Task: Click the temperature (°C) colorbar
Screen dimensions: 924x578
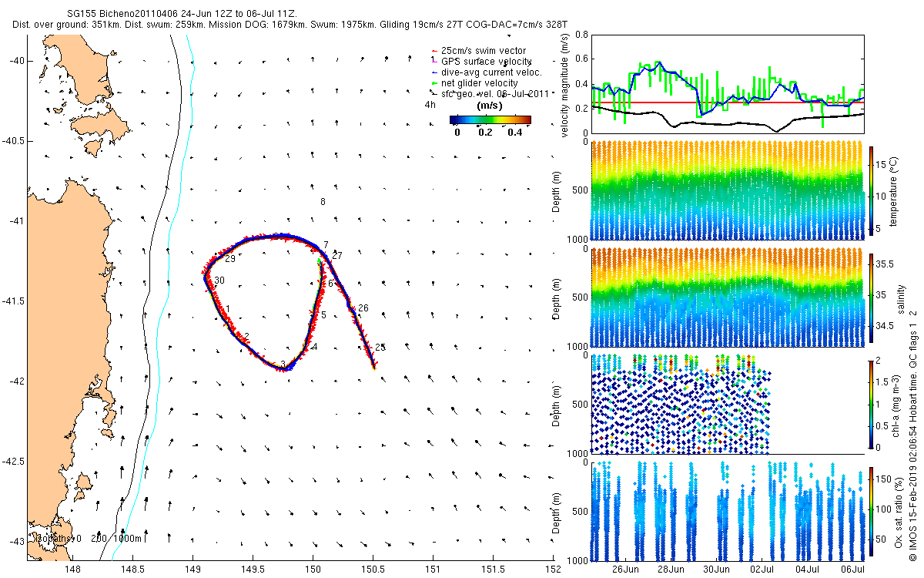Action: point(871,190)
